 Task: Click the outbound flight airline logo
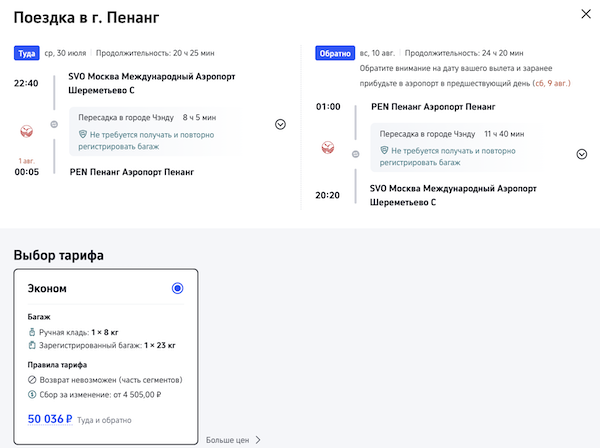[27, 131]
